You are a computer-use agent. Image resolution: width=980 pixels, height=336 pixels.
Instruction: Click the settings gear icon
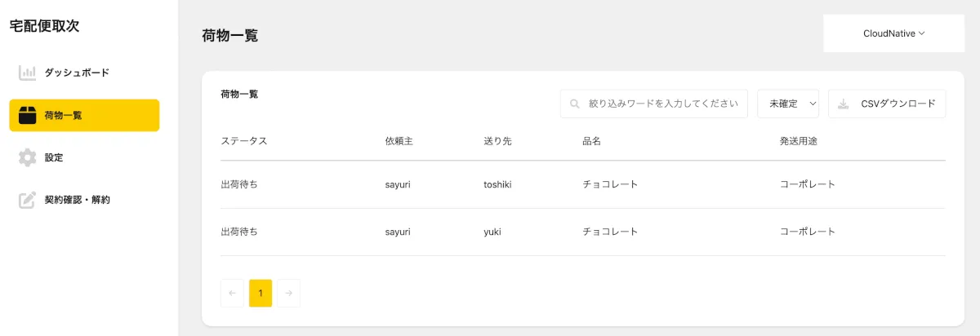coord(28,157)
